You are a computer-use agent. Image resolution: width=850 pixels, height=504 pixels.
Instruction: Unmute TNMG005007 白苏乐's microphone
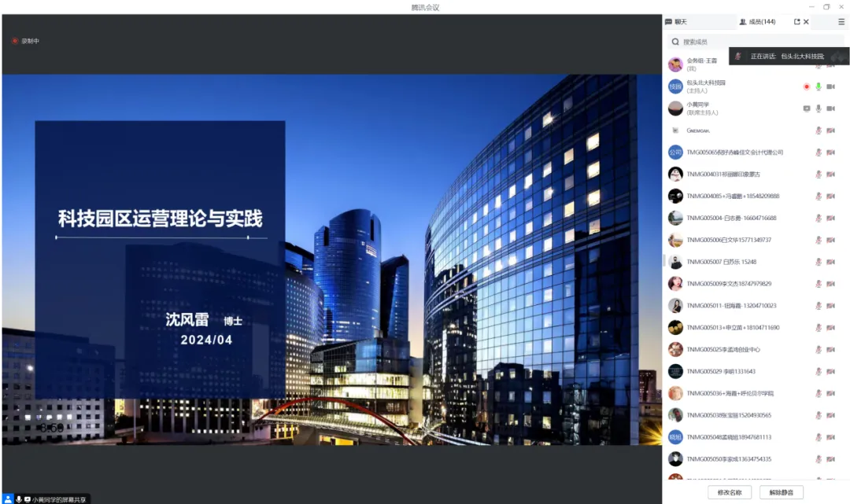[x=820, y=262]
